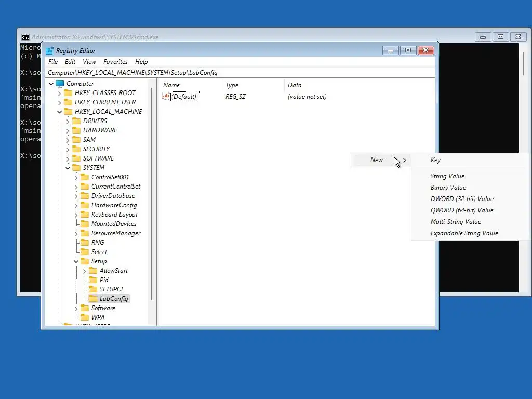The image size is (532, 399).
Task: Open the Favorites menu
Action: pos(115,62)
